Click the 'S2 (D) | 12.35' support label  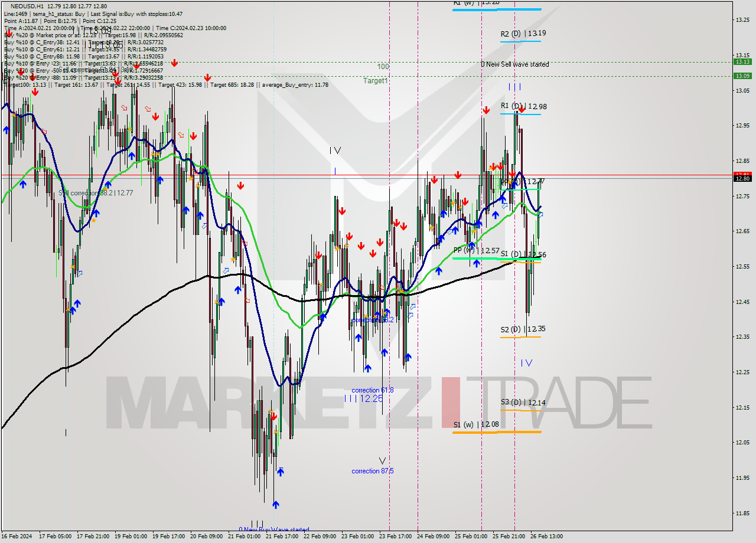(523, 329)
